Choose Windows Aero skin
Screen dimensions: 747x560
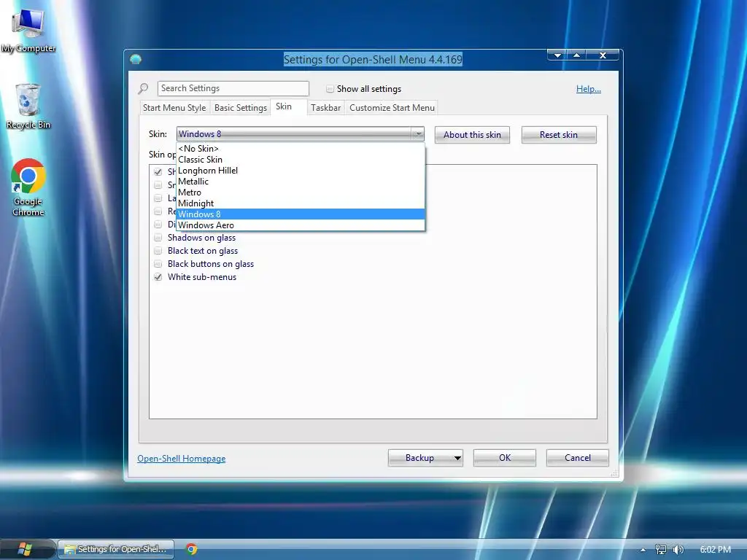click(x=300, y=225)
